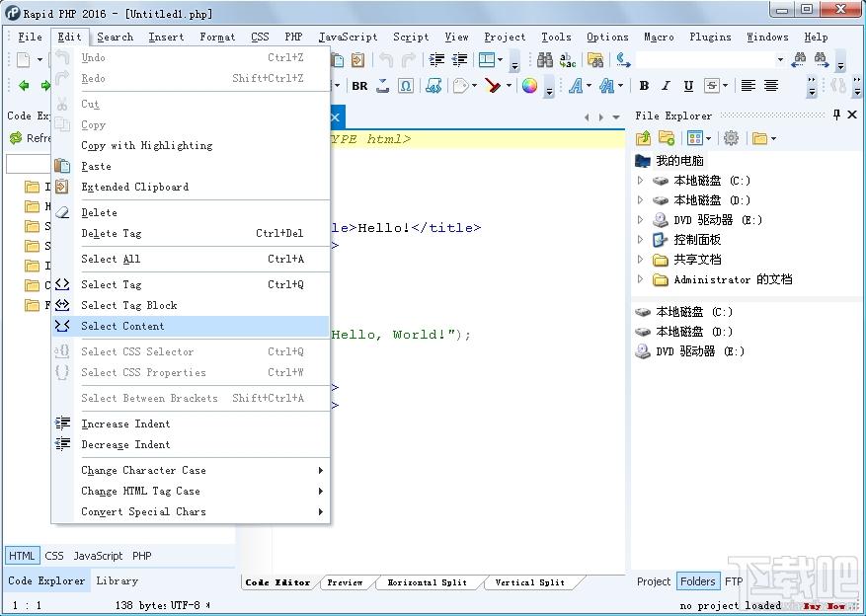This screenshot has width=866, height=616.
Task: Click File Explorer new folder icon
Action: pyautogui.click(x=667, y=138)
